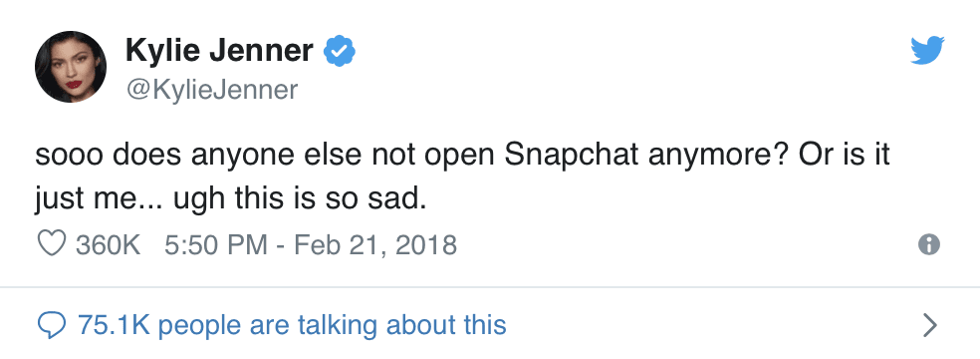The height and width of the screenshot is (359, 980).
Task: Open the 'people are talking about this' link
Action: click(332, 325)
